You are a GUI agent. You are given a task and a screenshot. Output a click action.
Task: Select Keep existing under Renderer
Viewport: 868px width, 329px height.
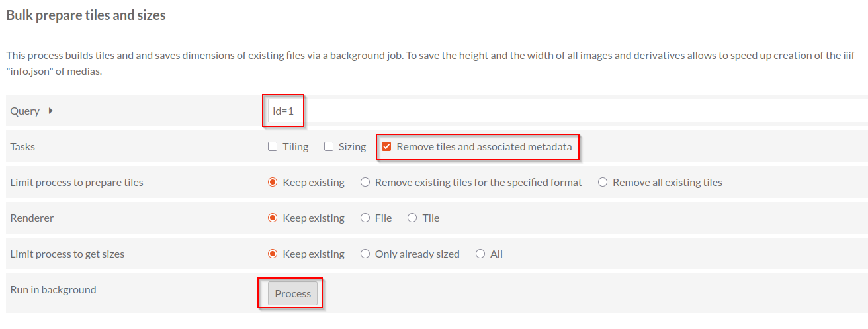[x=273, y=218]
